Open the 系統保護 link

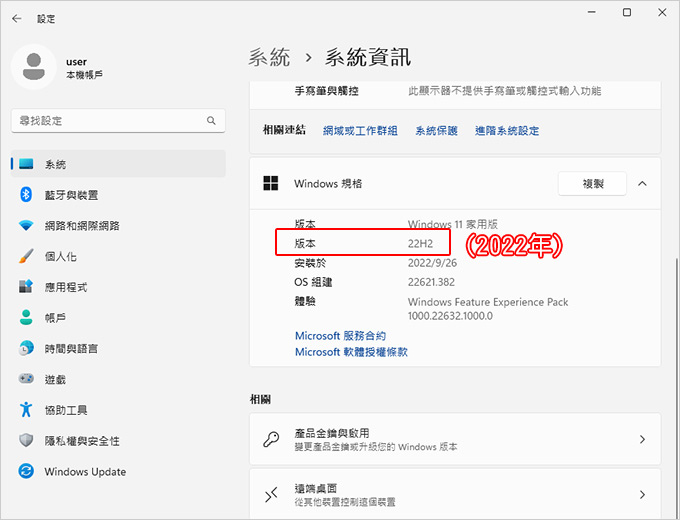tap(436, 131)
